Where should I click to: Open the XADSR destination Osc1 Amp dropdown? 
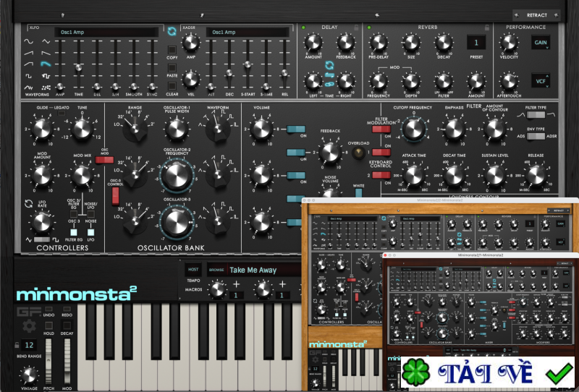pos(248,32)
